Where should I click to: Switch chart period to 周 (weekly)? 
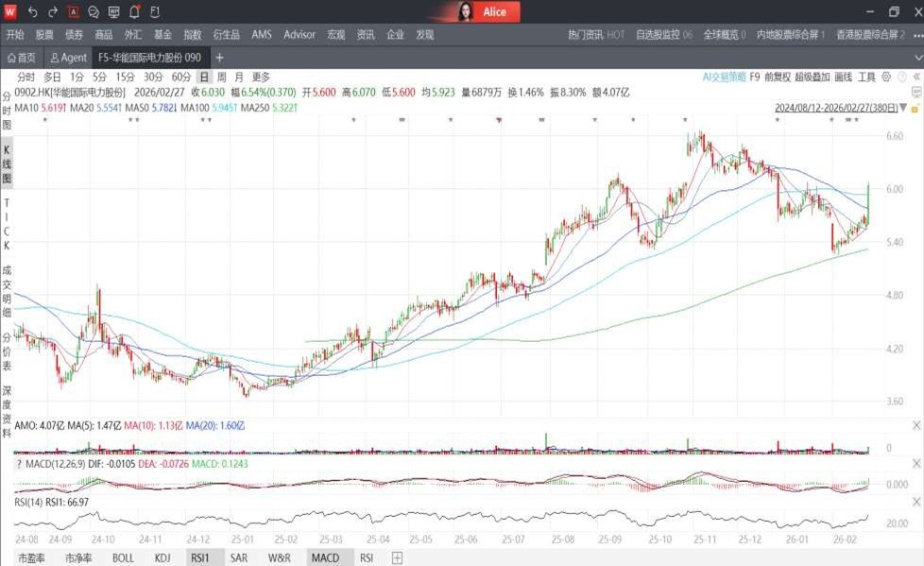pos(221,77)
